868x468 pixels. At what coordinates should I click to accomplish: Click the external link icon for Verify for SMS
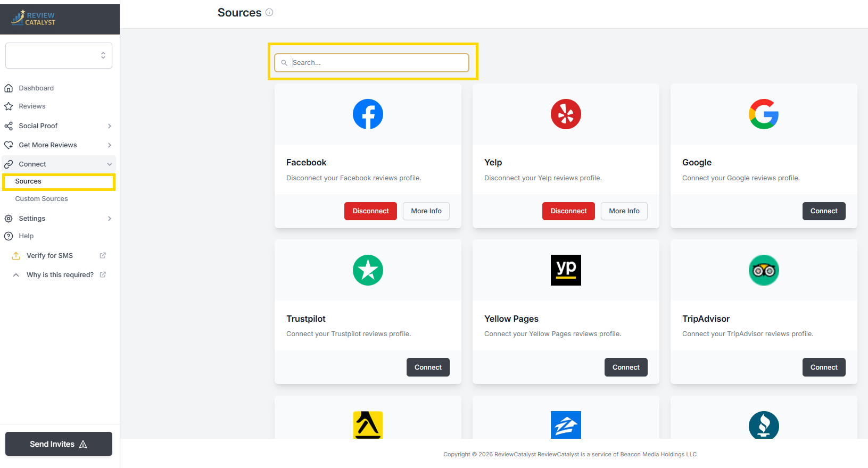(103, 256)
